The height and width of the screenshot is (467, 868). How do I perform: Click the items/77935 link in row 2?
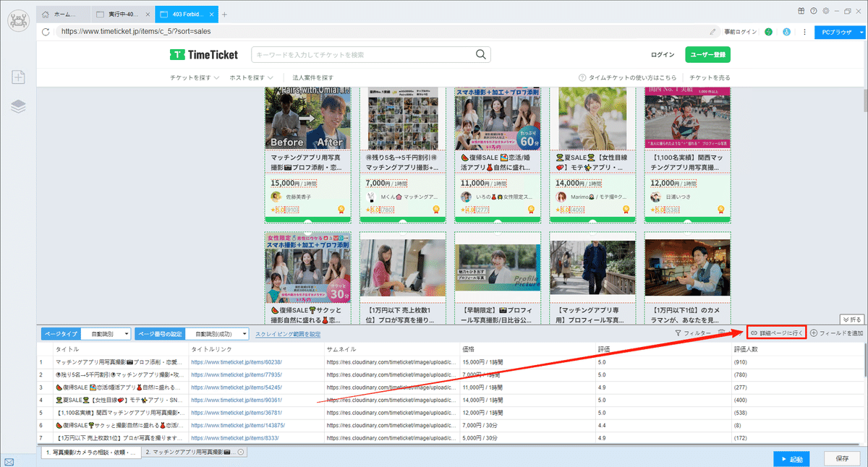236,374
